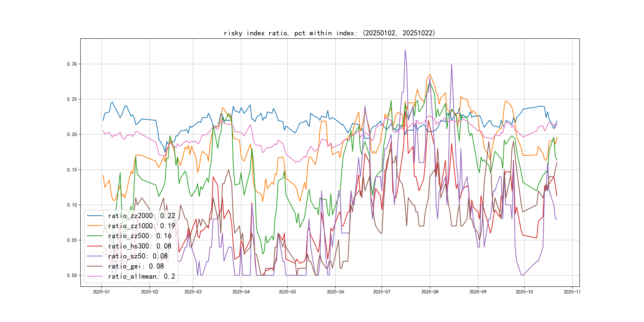
Task: Click the ratio_zz1000 legend label
Action: [141, 226]
